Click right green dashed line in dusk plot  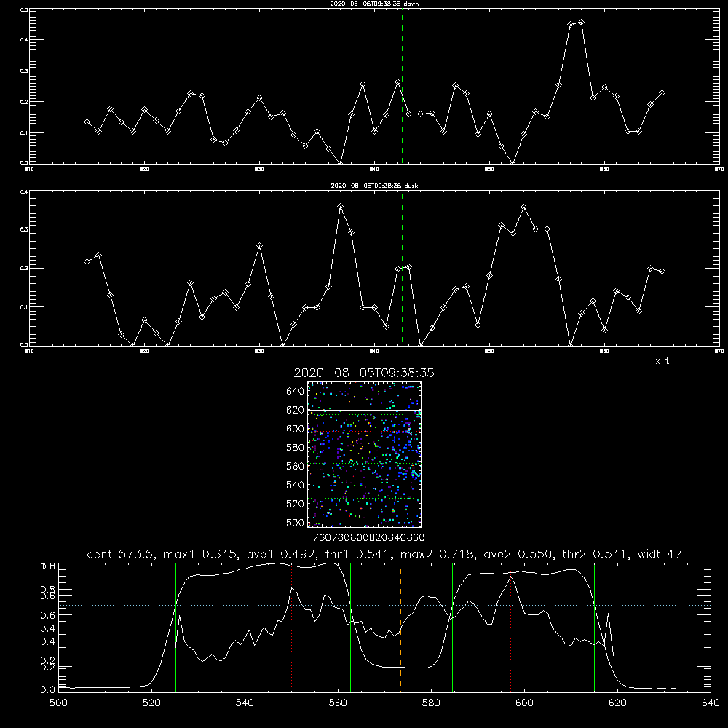(x=402, y=268)
